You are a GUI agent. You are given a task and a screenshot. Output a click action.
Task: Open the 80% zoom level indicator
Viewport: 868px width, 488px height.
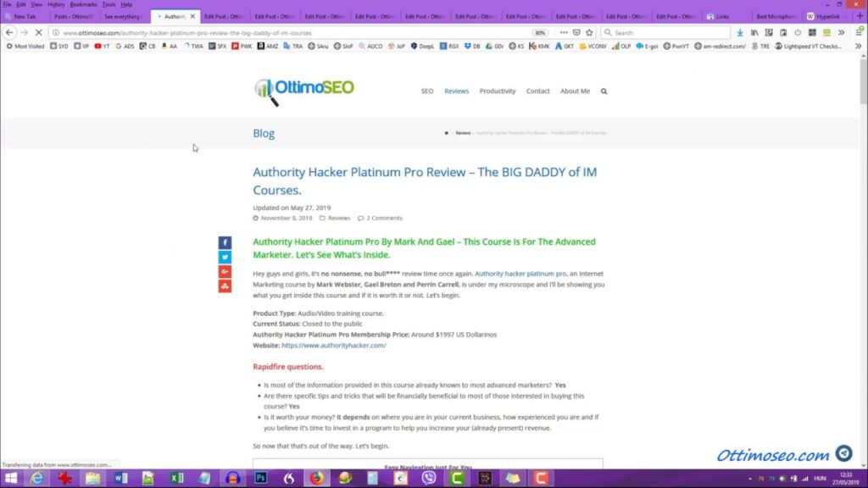click(x=540, y=33)
